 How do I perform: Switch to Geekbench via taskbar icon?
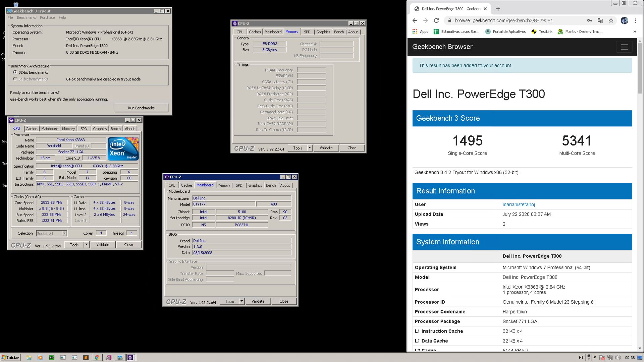[x=120, y=358]
